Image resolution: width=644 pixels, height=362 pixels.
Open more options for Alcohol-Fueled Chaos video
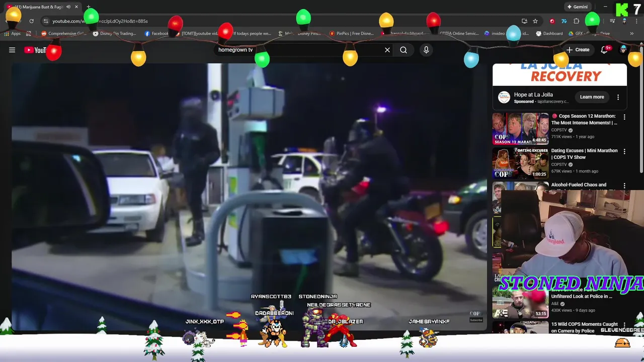624,186
